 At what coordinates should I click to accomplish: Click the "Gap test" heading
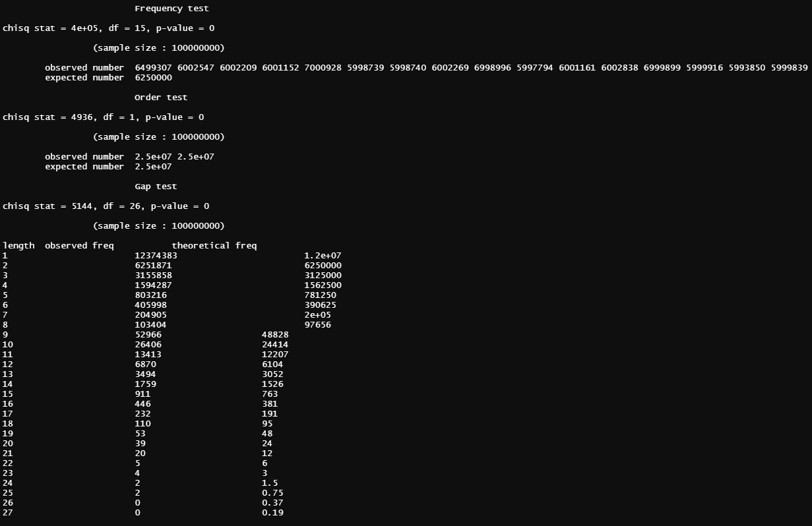pos(156,187)
